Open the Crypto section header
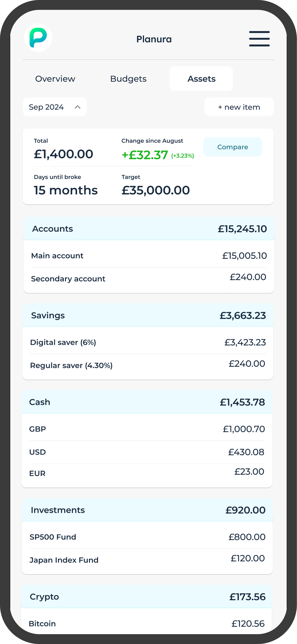 pos(146,597)
